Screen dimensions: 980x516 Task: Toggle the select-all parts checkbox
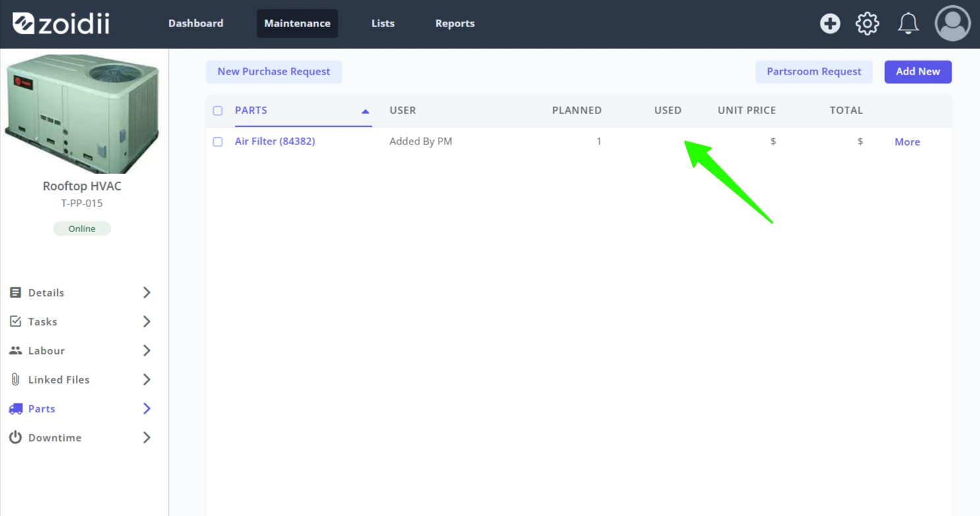coord(218,111)
